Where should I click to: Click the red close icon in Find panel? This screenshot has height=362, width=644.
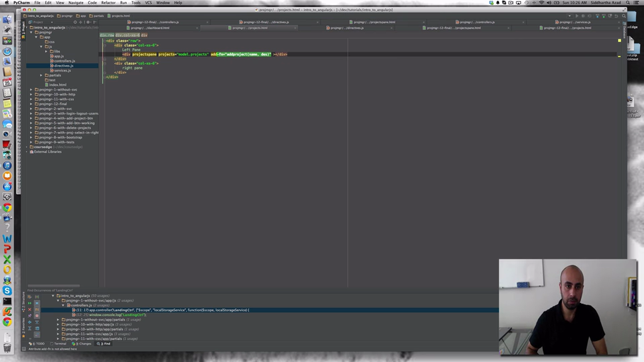pos(29,310)
